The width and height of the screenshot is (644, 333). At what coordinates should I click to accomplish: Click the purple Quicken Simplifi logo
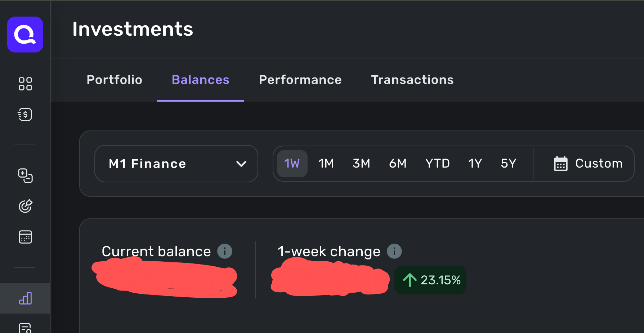point(25,35)
